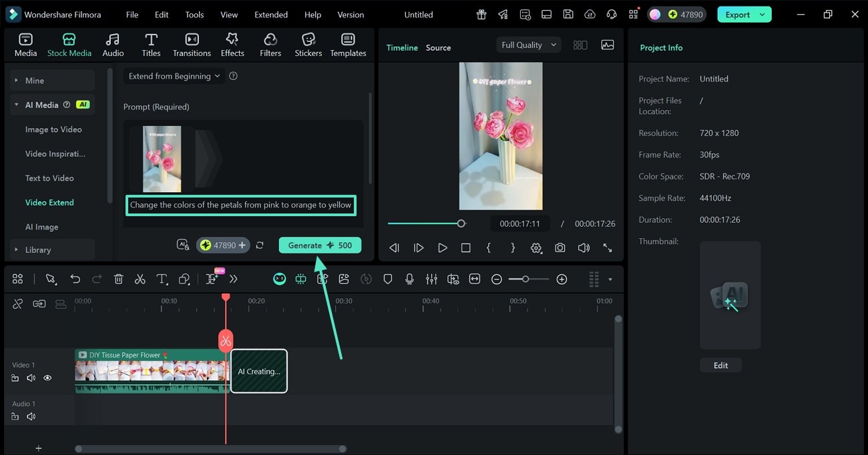Switch to the Source tab
The image size is (868, 455).
tap(438, 47)
